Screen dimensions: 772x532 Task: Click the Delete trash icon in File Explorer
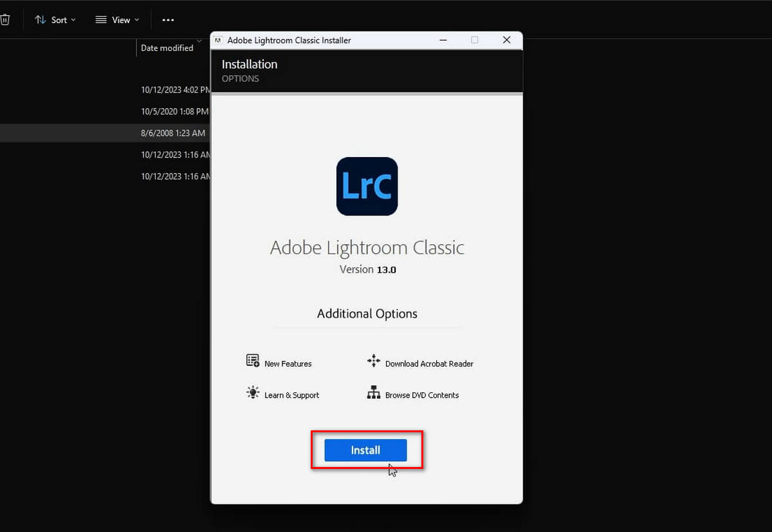5,20
